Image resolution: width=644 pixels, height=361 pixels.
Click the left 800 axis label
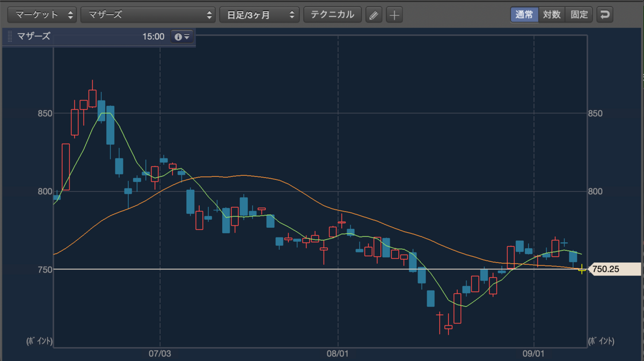pos(45,191)
